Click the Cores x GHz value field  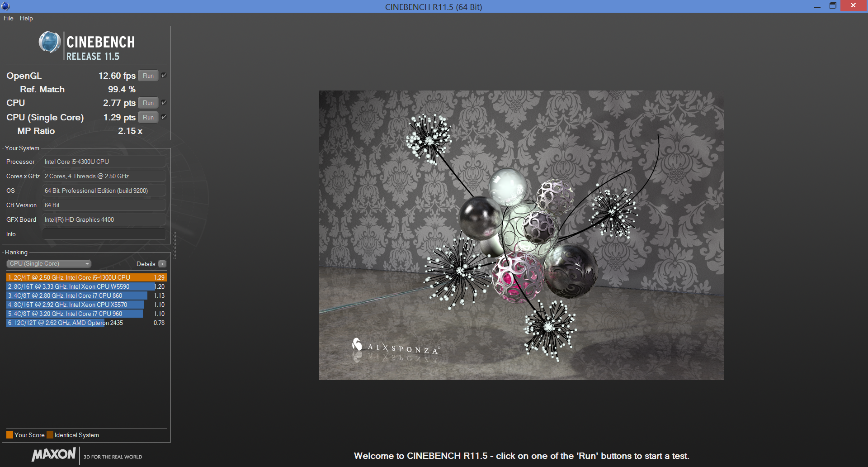(x=104, y=176)
